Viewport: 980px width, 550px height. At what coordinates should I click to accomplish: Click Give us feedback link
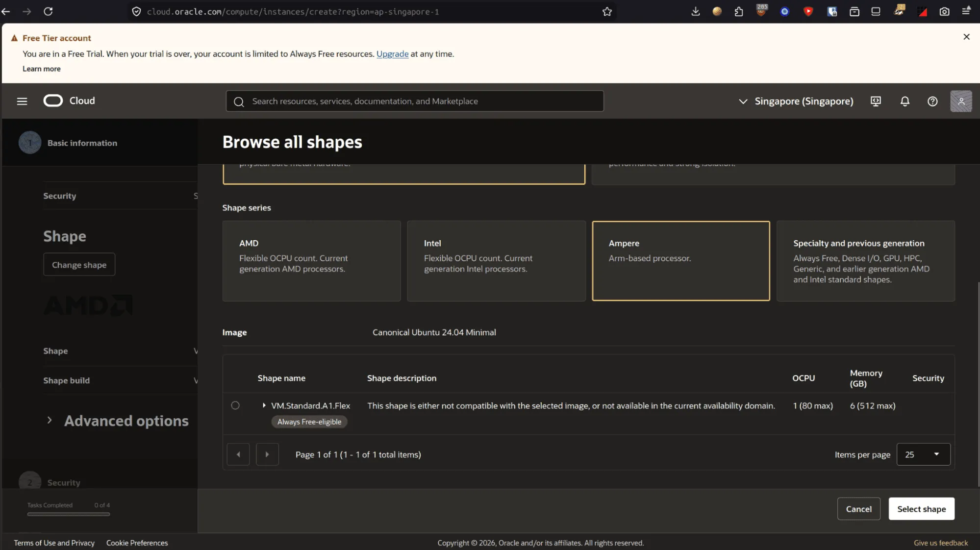[941, 543]
